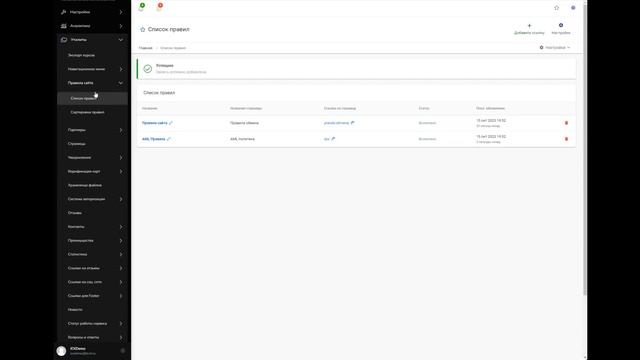Collapse the Утилиты sidebar section
The height and width of the screenshot is (360, 640).
tap(121, 40)
